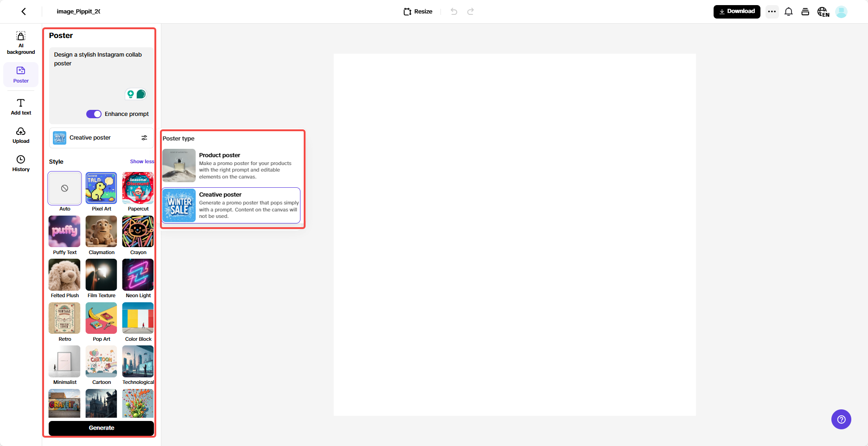Apply the Color Block style

click(138, 318)
